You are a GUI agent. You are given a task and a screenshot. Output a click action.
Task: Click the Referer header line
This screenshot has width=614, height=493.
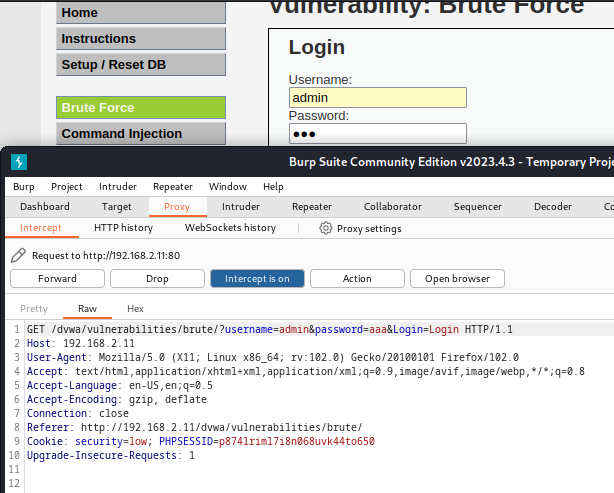pyautogui.click(x=195, y=427)
